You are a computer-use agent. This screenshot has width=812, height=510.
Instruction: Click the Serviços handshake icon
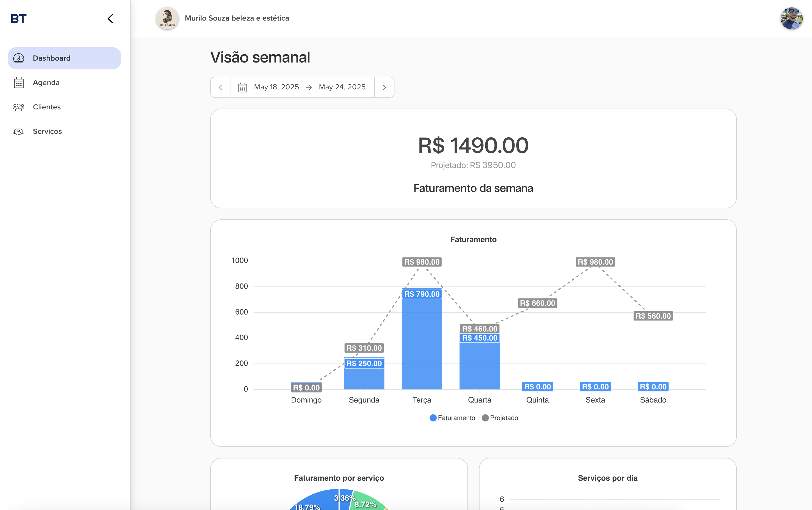(x=19, y=131)
